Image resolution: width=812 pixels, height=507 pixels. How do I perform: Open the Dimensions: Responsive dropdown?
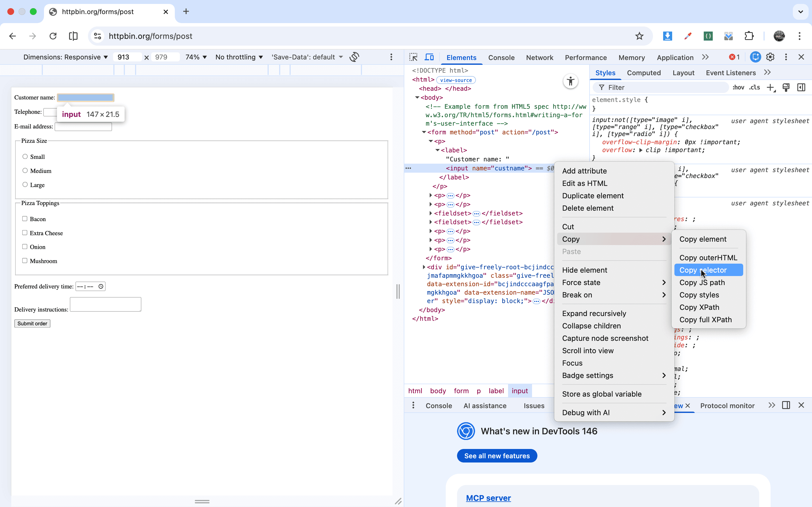click(65, 57)
